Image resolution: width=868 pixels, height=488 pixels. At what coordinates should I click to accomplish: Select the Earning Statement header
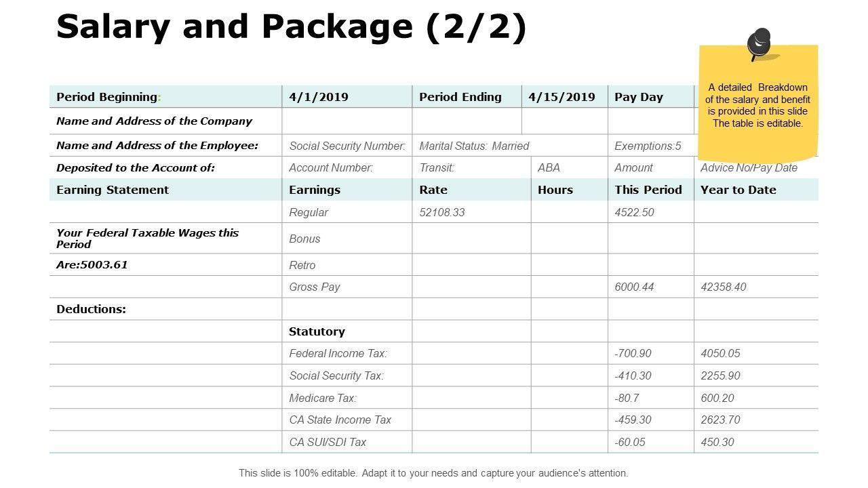click(113, 190)
